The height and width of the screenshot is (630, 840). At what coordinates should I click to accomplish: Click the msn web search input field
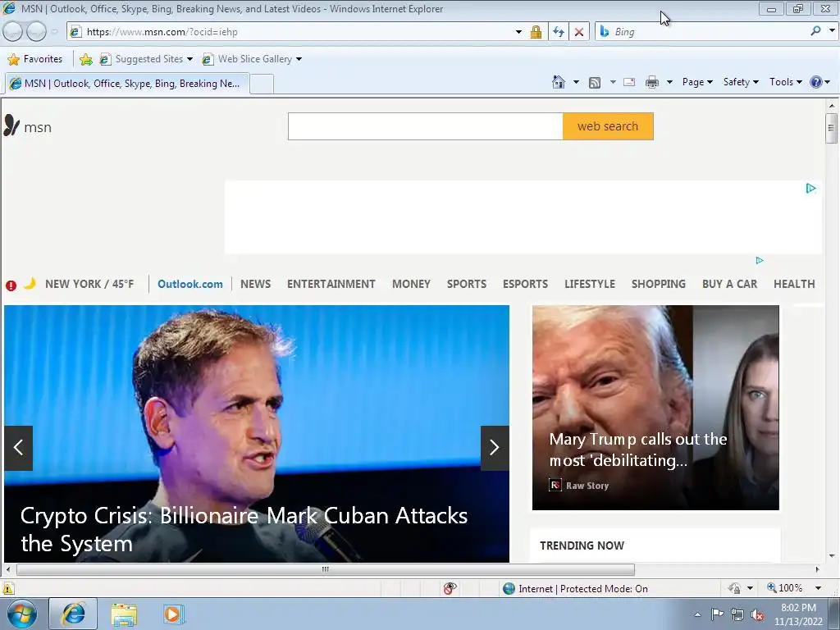pos(426,126)
